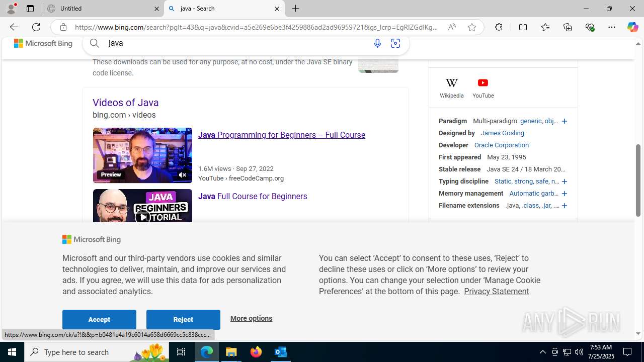
Task: Open the Read aloud icon in address bar
Action: pyautogui.click(x=452, y=27)
